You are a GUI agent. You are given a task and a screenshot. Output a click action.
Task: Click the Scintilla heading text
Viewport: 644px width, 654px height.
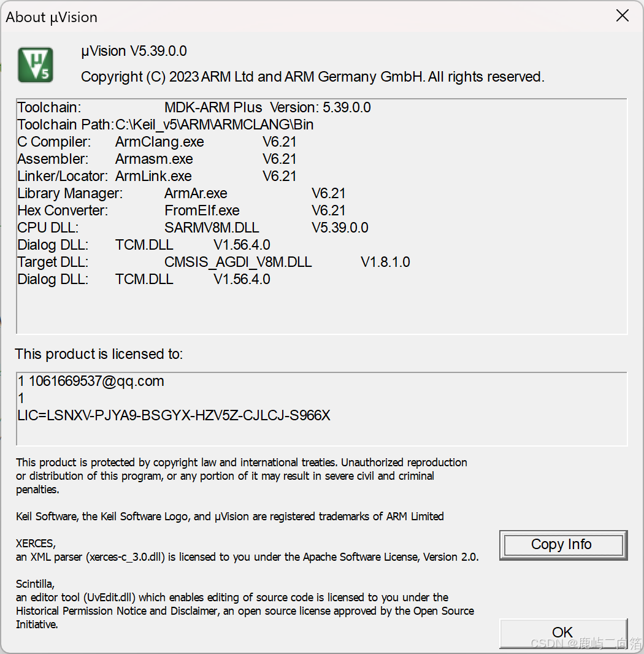pyautogui.click(x=35, y=584)
